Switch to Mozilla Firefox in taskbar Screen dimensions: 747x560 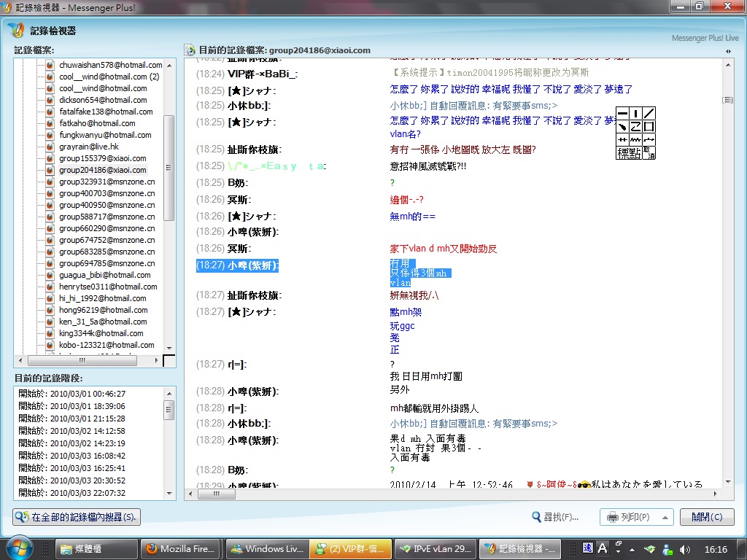179,549
